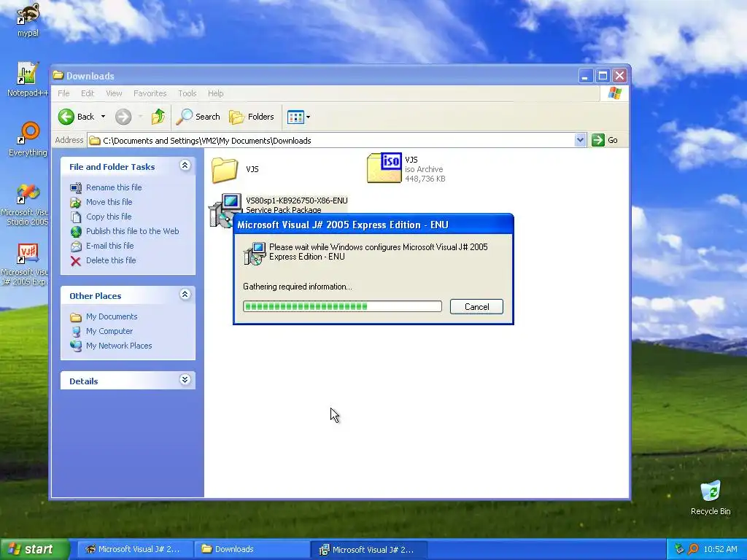
Task: Select the VJS iso Archive file
Action: [x=384, y=168]
